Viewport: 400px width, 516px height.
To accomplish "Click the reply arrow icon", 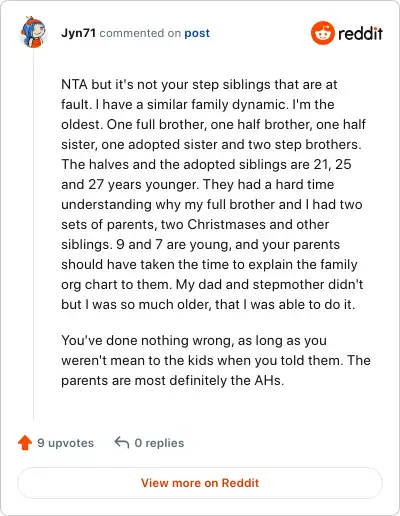I will (x=122, y=443).
